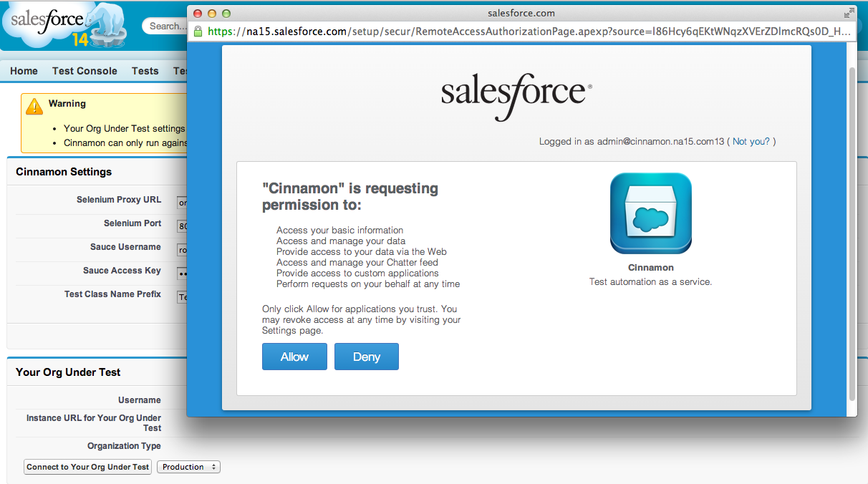Click the Sauce Access Key field
Viewport: 868px width, 484px height.
(181, 274)
